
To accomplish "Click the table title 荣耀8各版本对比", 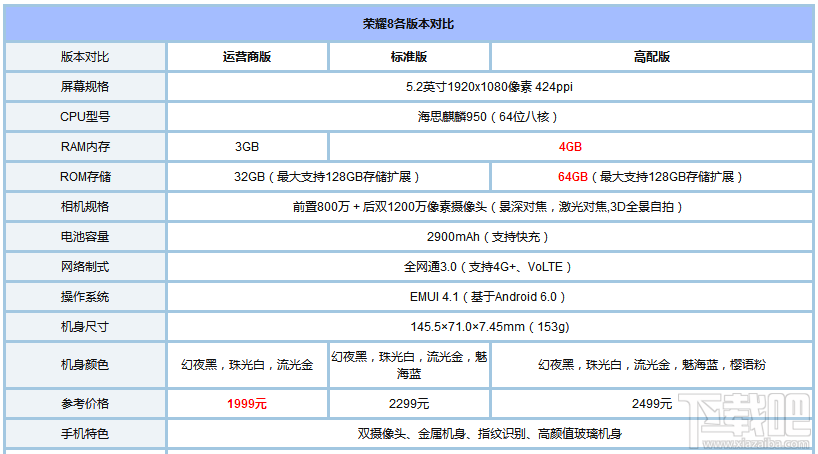I will point(408,24).
